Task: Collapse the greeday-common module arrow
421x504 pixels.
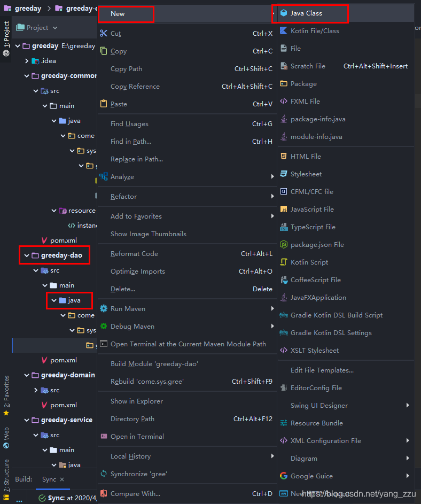Action: [x=27, y=76]
